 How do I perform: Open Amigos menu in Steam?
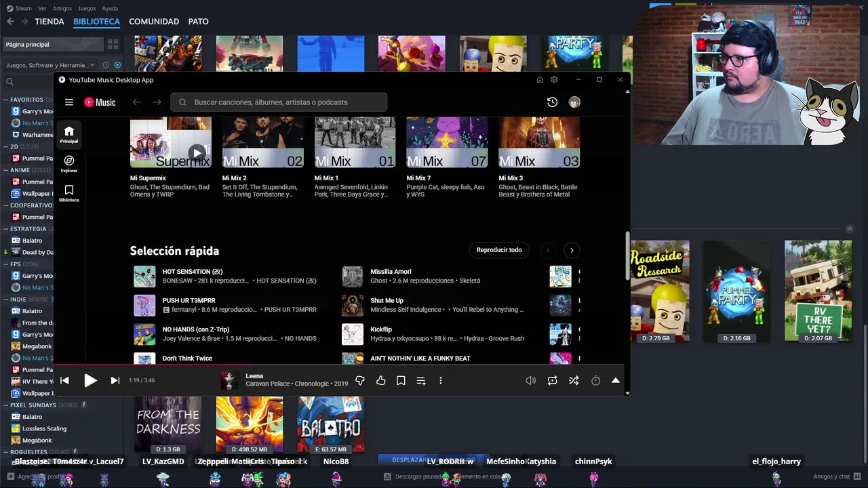coord(62,8)
